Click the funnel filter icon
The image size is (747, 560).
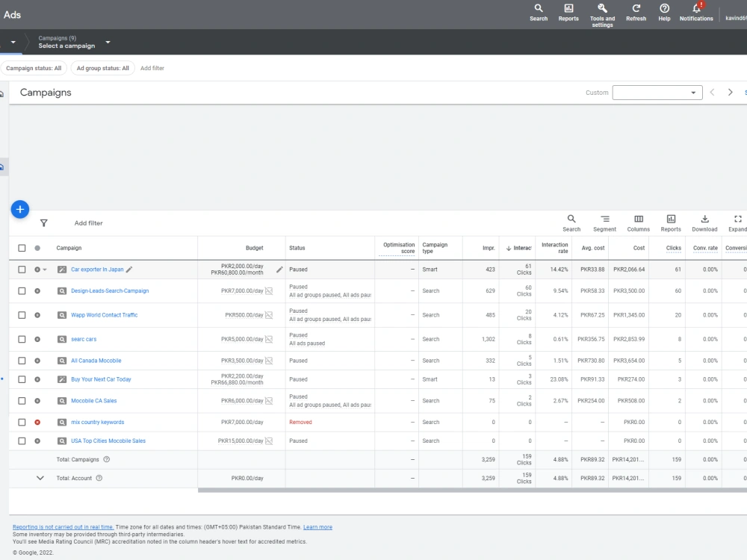[x=44, y=223]
